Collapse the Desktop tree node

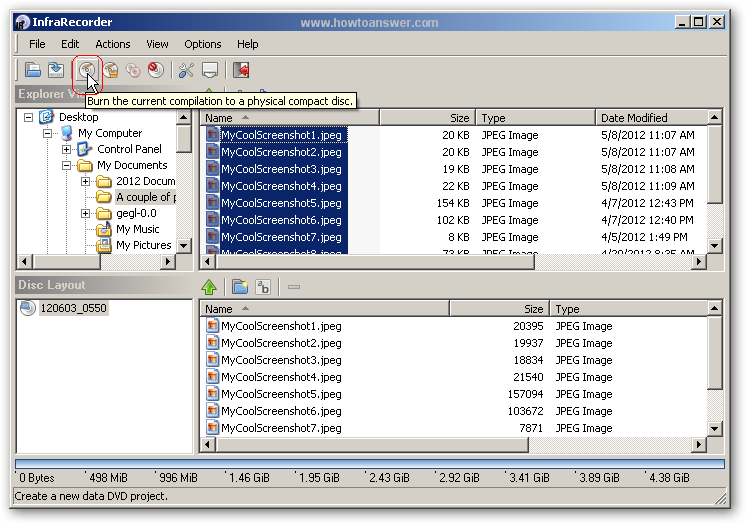point(29,117)
